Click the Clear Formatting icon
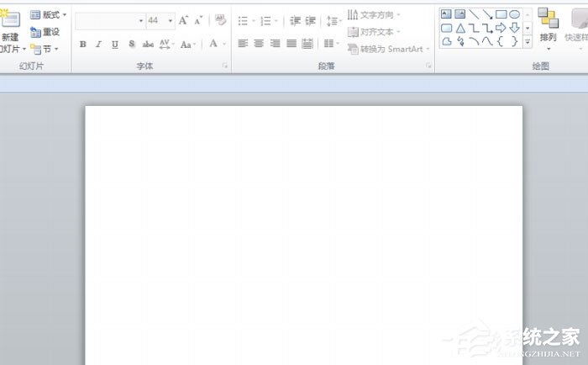The width and height of the screenshot is (588, 365). pos(221,20)
